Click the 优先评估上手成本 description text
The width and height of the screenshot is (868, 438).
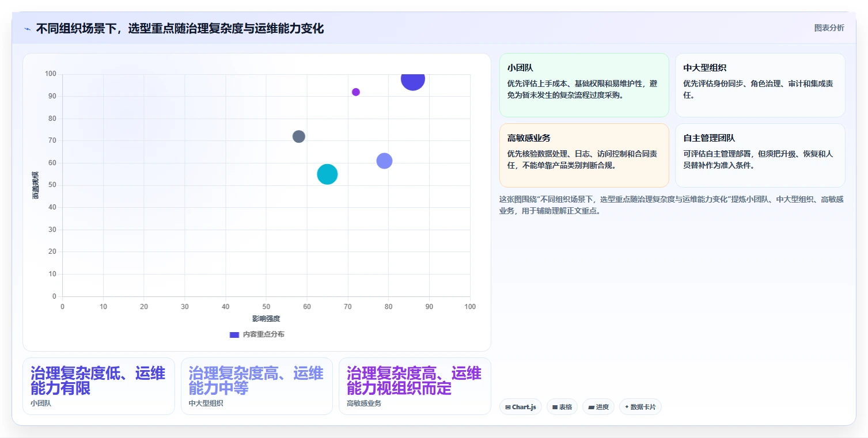tap(582, 89)
